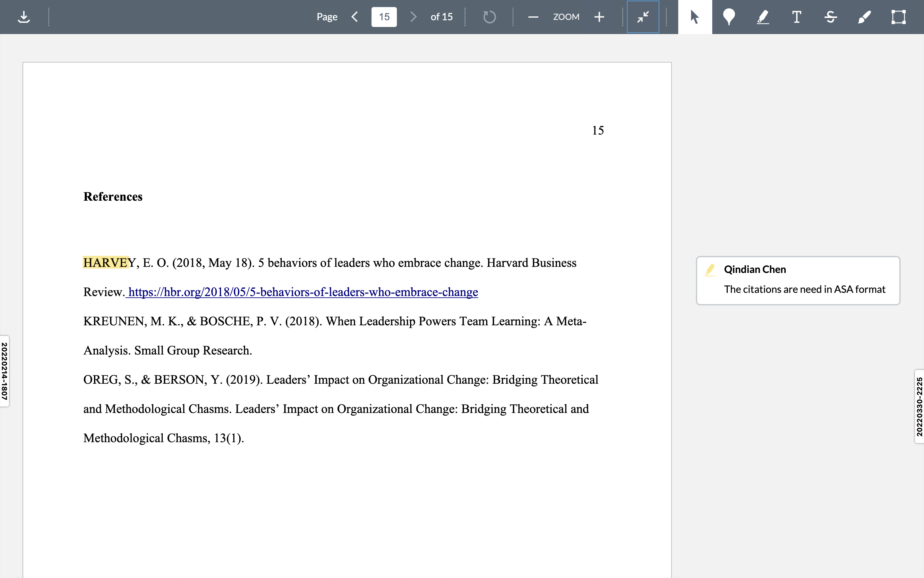Open the hbr.org 5-behaviors article link
The image size is (924, 578).
coord(303,292)
